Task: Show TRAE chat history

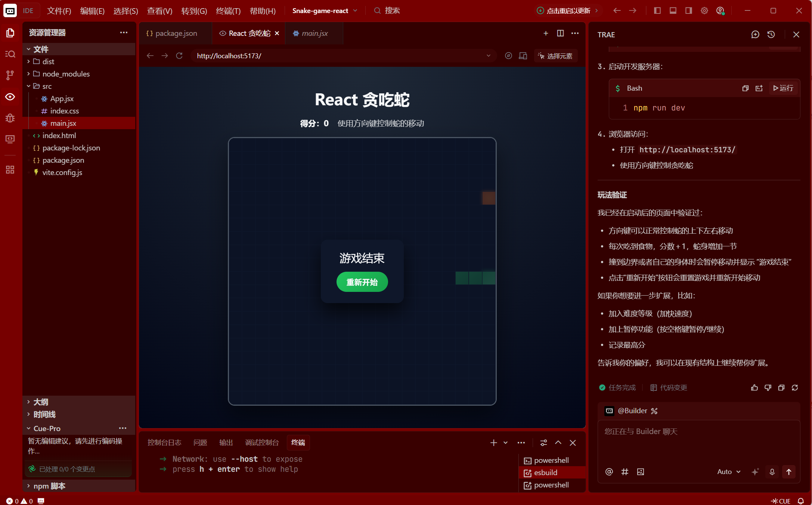Action: click(771, 34)
